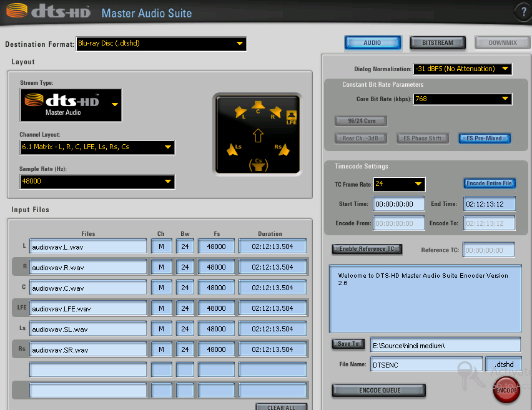The height and width of the screenshot is (410, 532).
Task: Open the Destination Format dropdown
Action: pyautogui.click(x=161, y=44)
